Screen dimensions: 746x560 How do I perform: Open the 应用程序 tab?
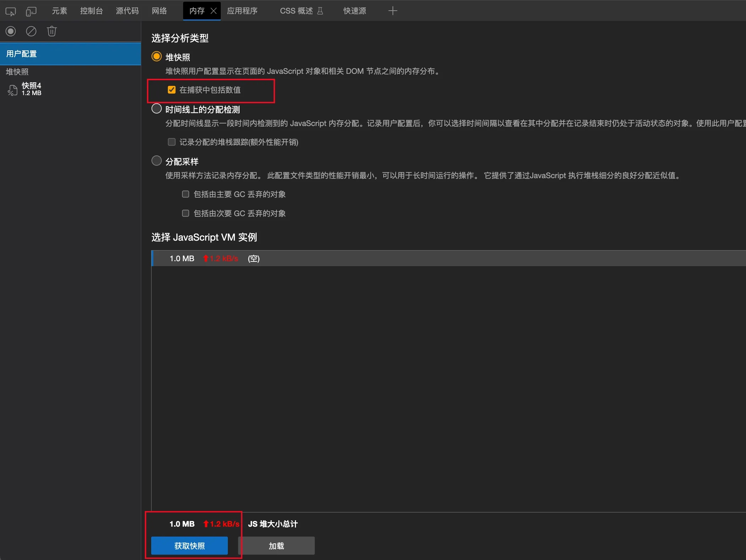pos(242,11)
